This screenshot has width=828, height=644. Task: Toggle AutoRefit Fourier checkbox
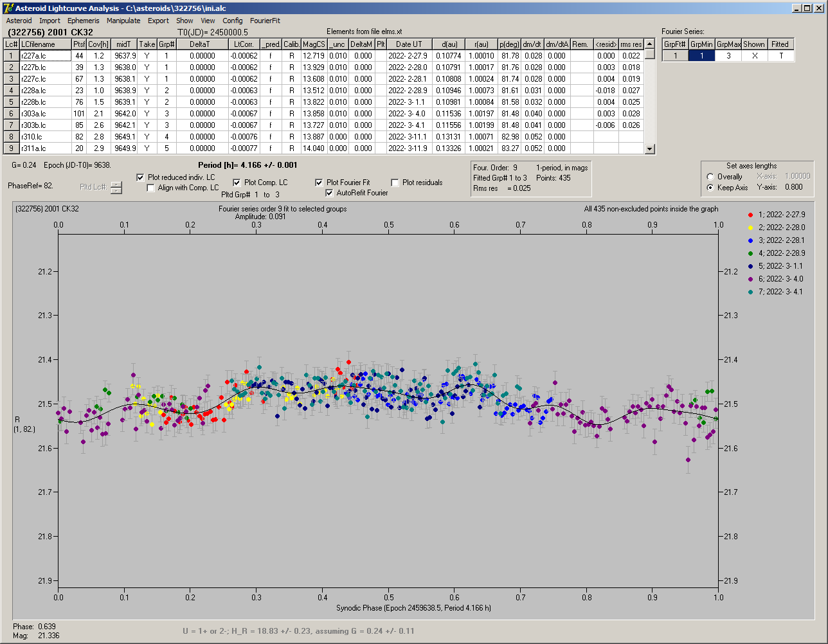(330, 193)
